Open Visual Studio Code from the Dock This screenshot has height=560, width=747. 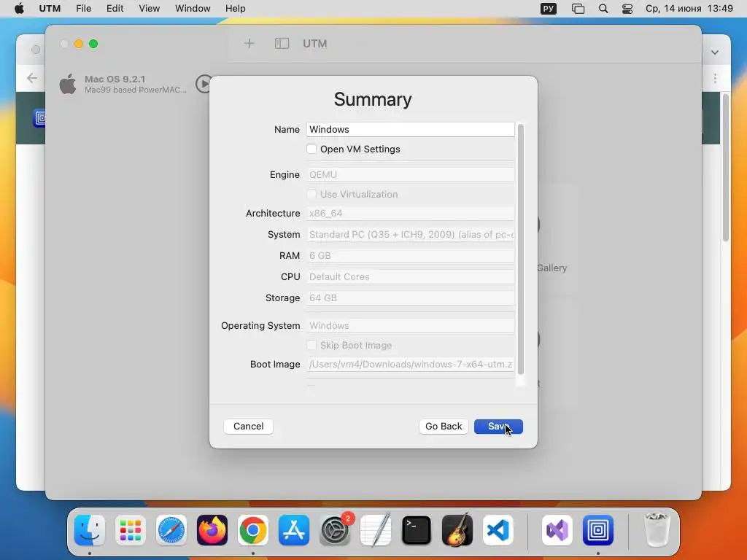pos(498,530)
